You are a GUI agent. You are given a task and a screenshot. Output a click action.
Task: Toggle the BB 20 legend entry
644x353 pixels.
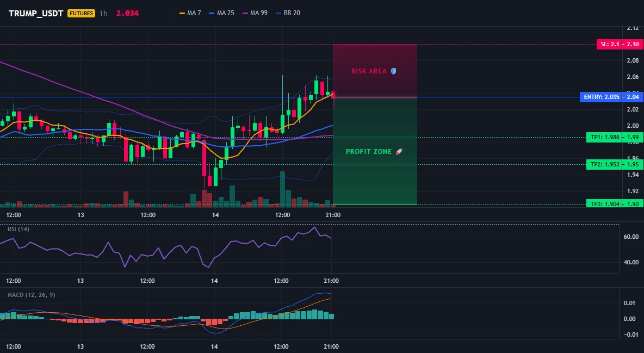click(x=288, y=13)
